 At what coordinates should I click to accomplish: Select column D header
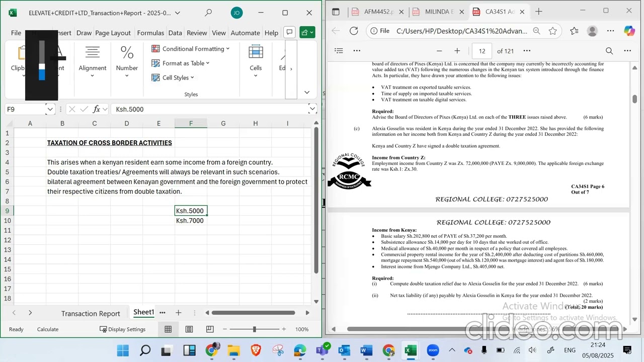click(x=126, y=124)
